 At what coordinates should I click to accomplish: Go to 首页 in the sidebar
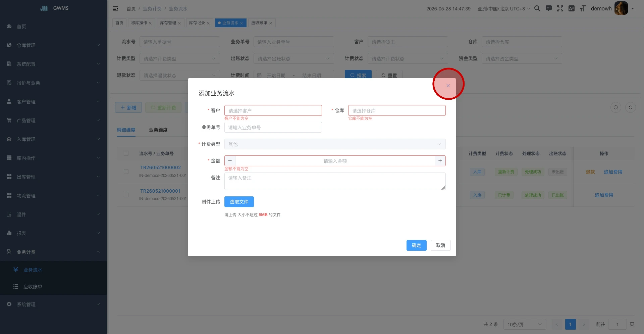(x=54, y=27)
